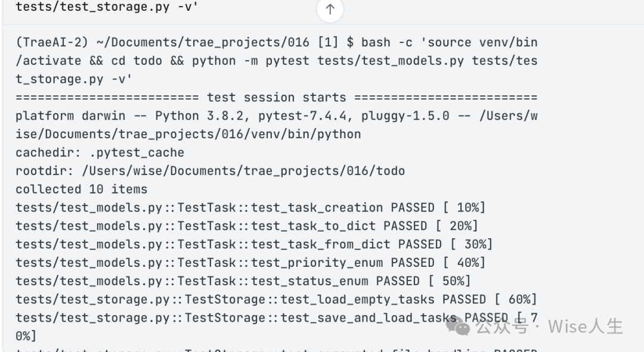Click the "platform darwin" info line
The image size is (644, 352).
[276, 116]
